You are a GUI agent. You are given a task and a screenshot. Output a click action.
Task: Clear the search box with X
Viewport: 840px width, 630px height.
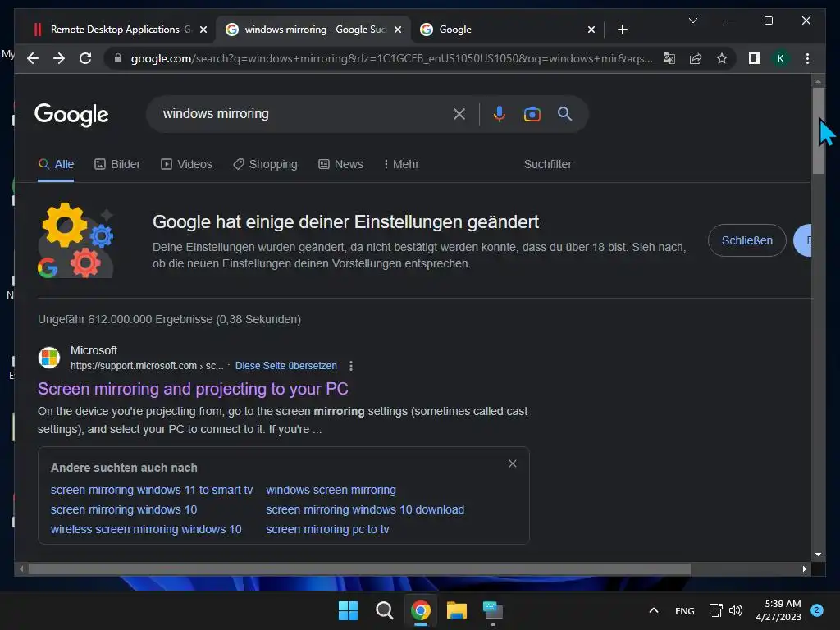[x=459, y=114]
